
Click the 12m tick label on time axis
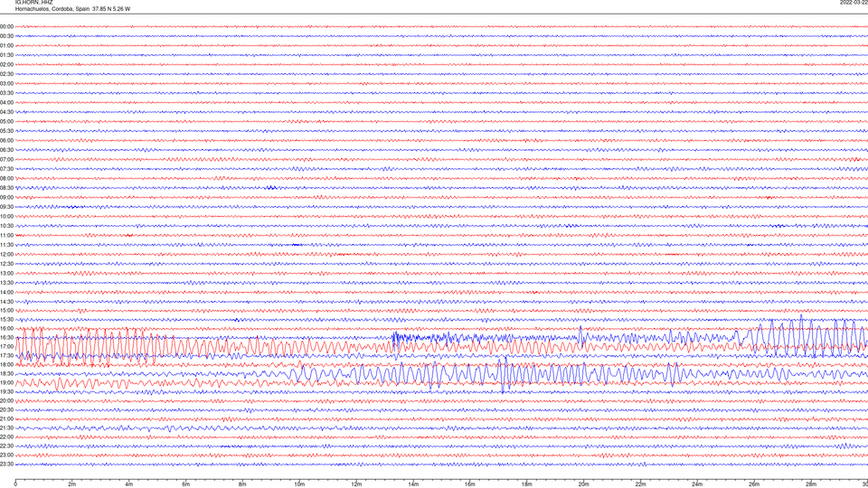pos(356,484)
